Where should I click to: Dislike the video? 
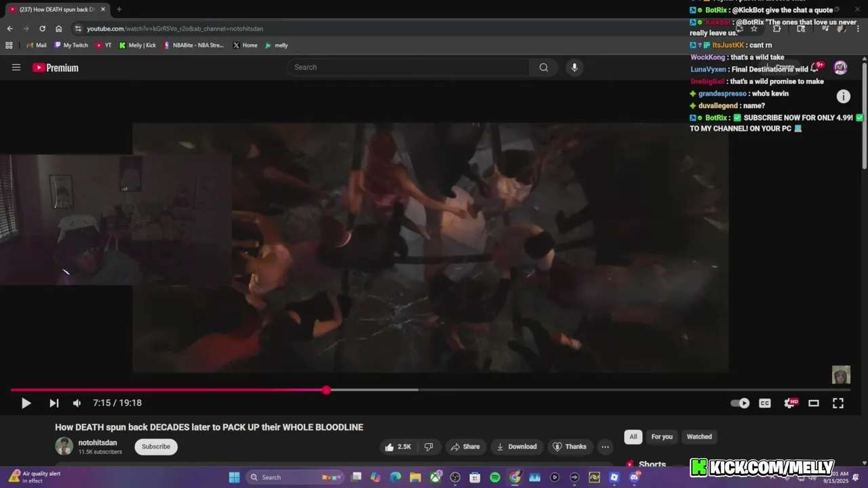[x=429, y=447]
